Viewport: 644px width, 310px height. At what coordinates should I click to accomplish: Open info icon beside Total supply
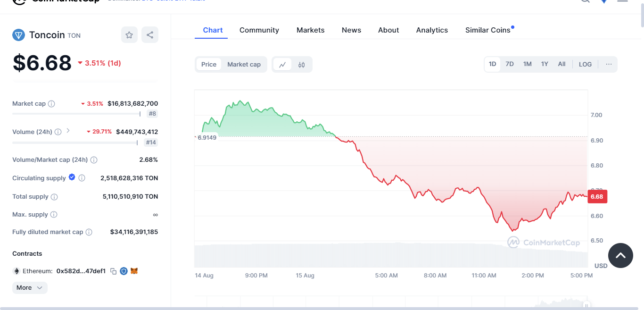(54, 197)
